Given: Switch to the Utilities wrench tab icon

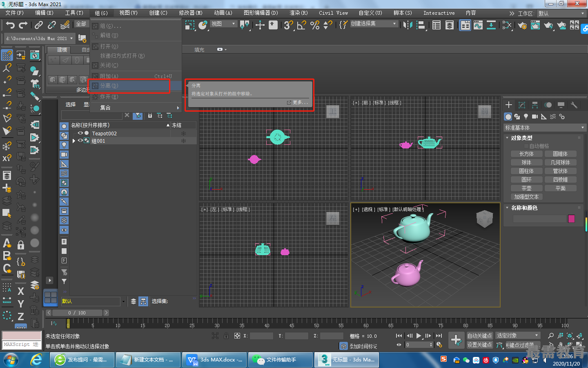Looking at the screenshot, I should (x=574, y=105).
